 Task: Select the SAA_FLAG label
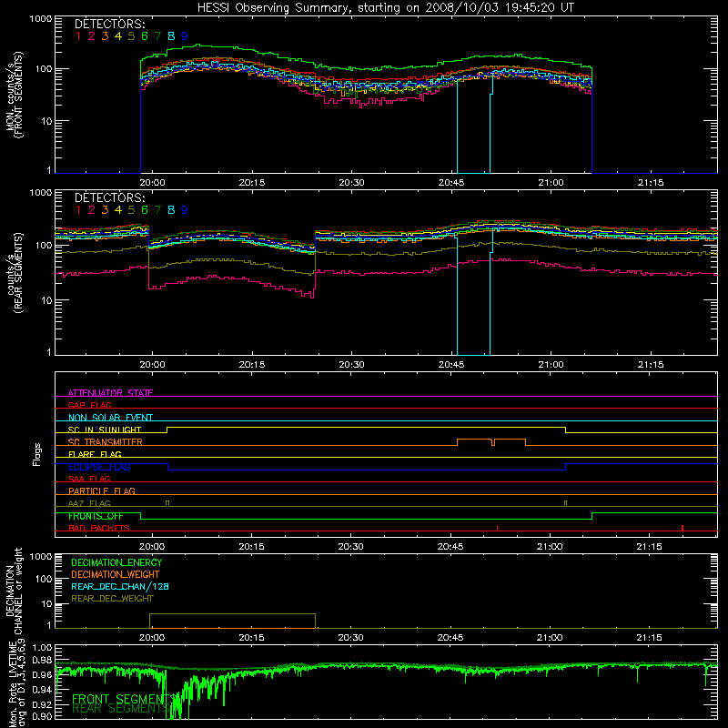coord(89,479)
